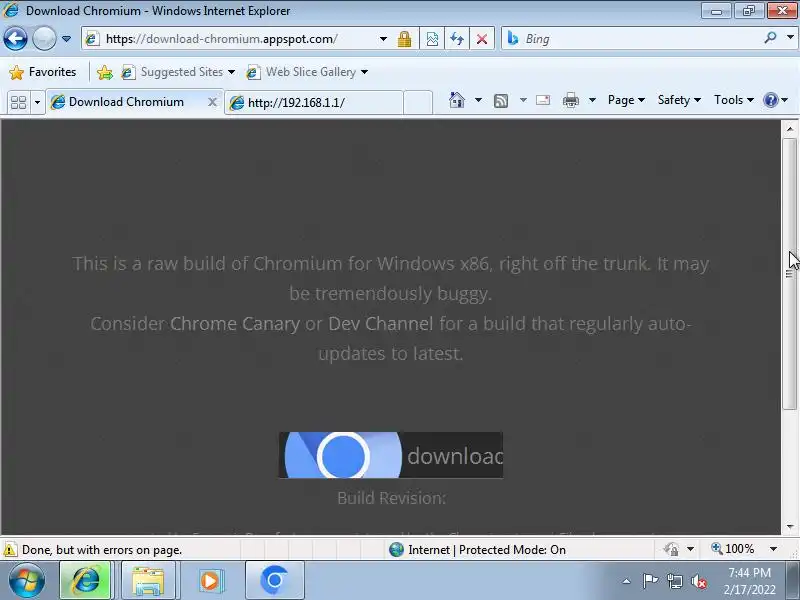Stop loading with the red X icon

[x=482, y=39]
